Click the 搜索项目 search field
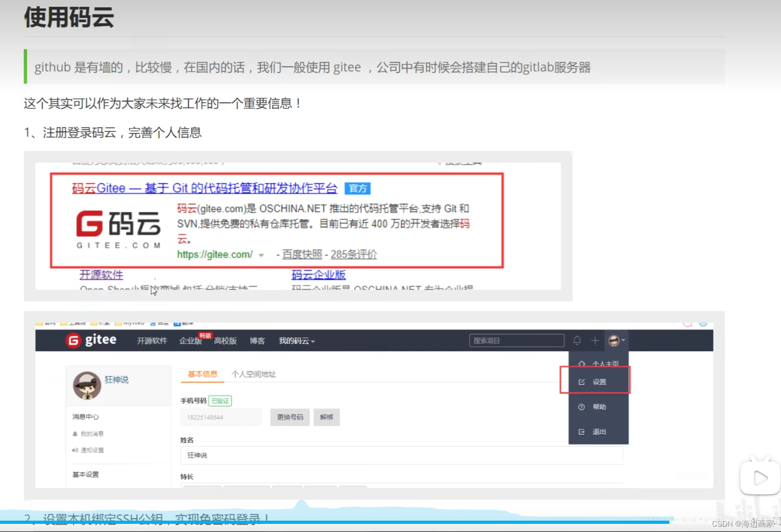The height and width of the screenshot is (532, 781). coord(517,341)
